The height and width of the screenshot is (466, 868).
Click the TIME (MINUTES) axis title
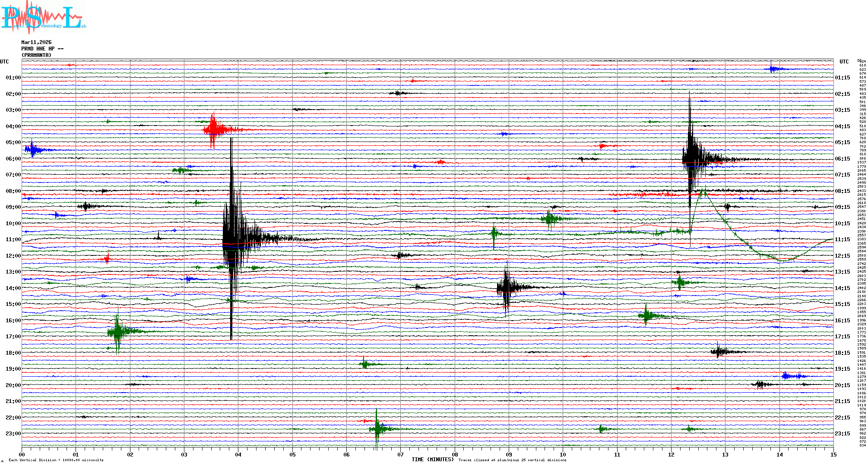click(x=432, y=460)
